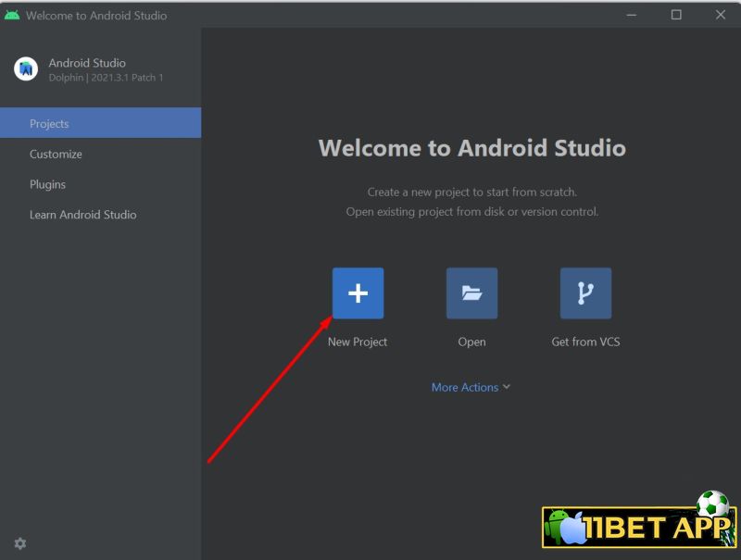Click the Get from VCS label
Screen dimensions: 741x560
(585, 342)
